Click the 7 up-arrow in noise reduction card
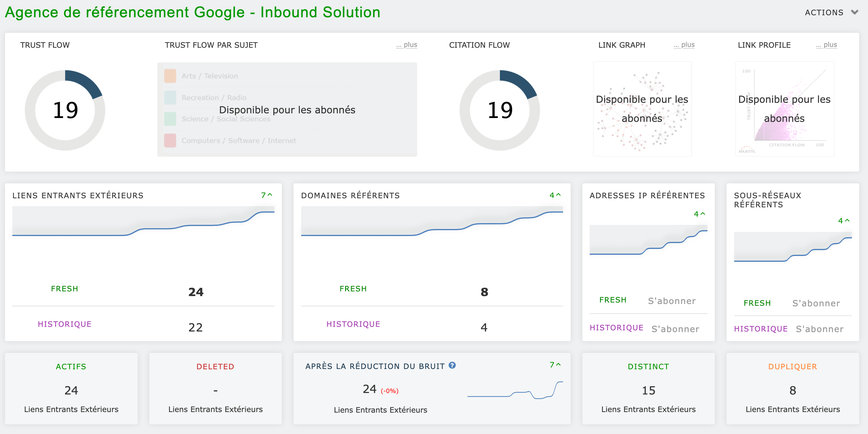The width and height of the screenshot is (868, 434). 555,365
